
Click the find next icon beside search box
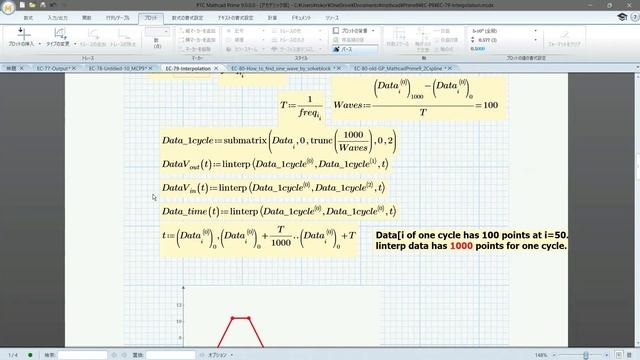124,355
